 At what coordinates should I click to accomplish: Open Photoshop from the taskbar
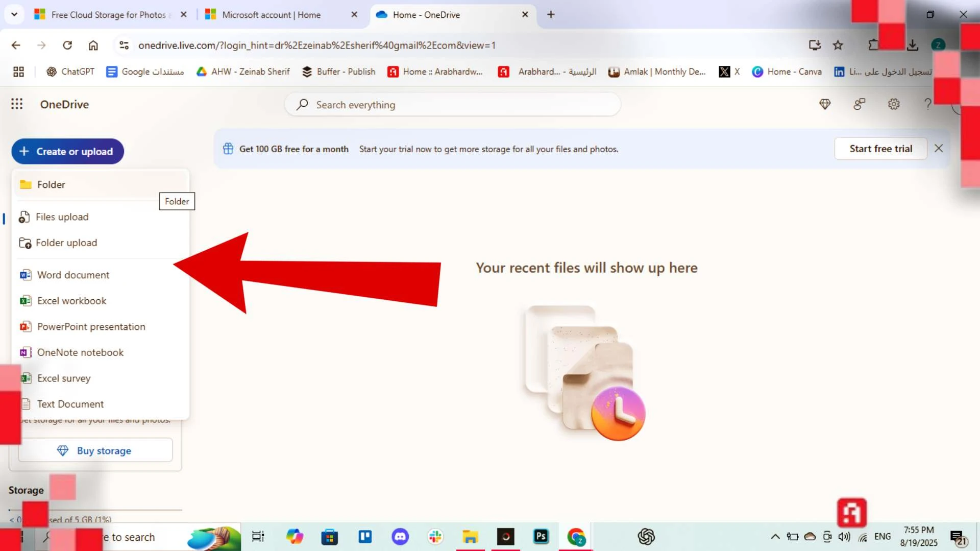541,537
